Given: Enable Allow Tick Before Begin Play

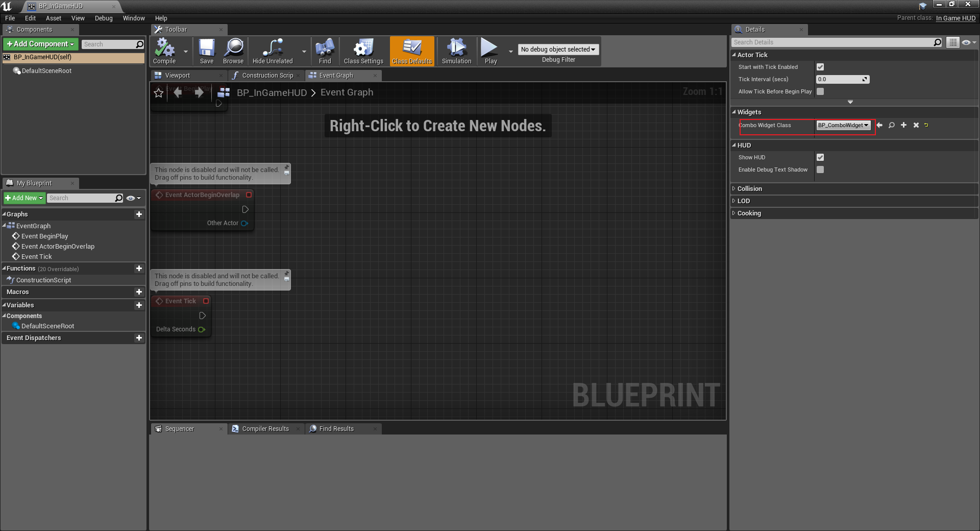Looking at the screenshot, I should click(820, 91).
